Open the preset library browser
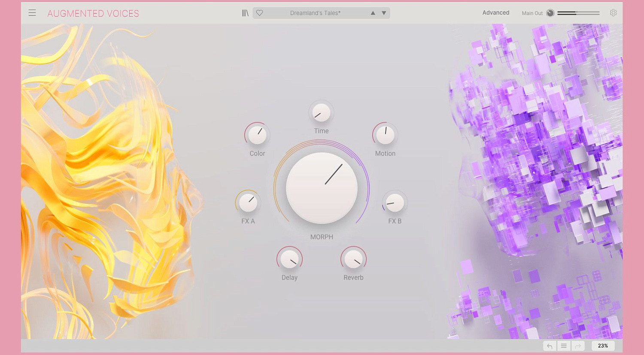 (x=245, y=13)
